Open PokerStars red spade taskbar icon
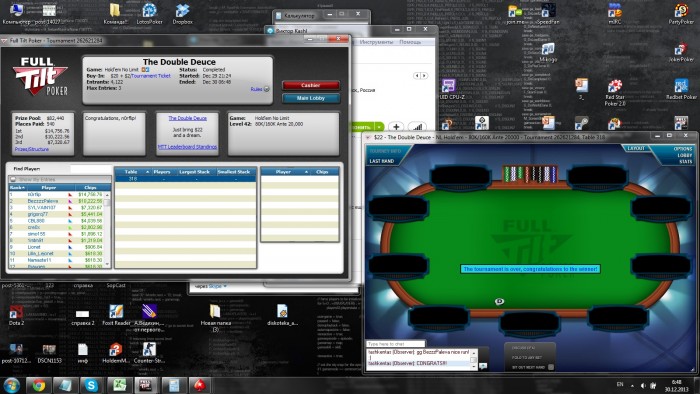Viewport: 700px width, 394px height. [x=199, y=385]
